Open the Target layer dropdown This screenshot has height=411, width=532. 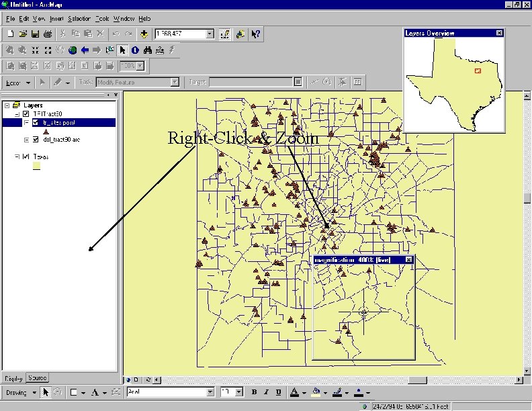pos(298,82)
